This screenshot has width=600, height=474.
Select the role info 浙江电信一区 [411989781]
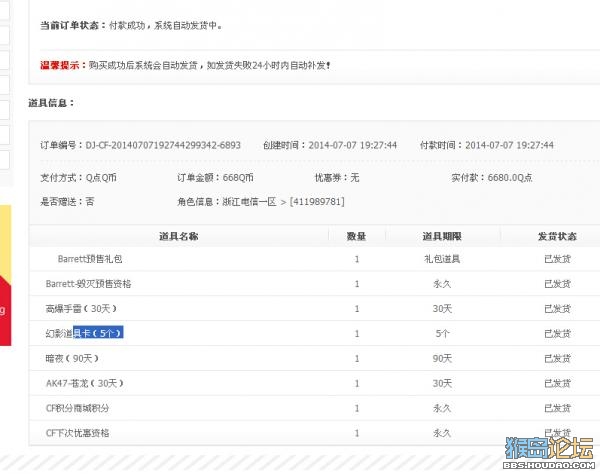click(x=283, y=202)
